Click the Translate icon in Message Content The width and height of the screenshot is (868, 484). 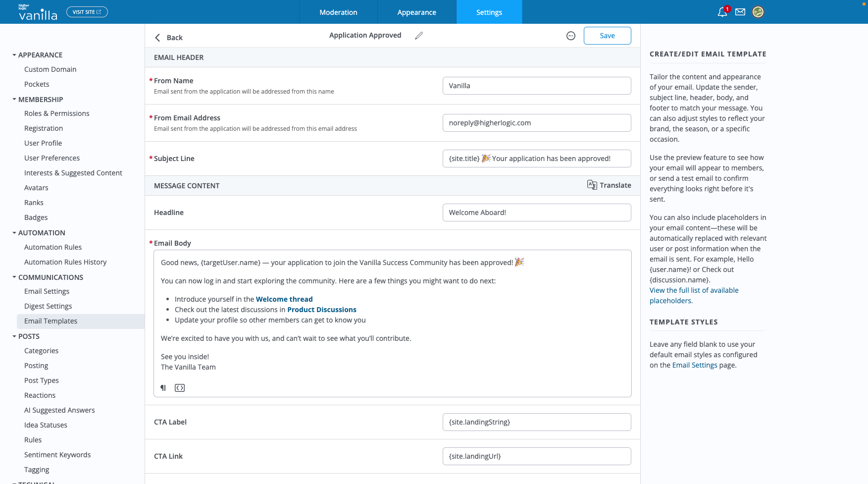(x=592, y=185)
